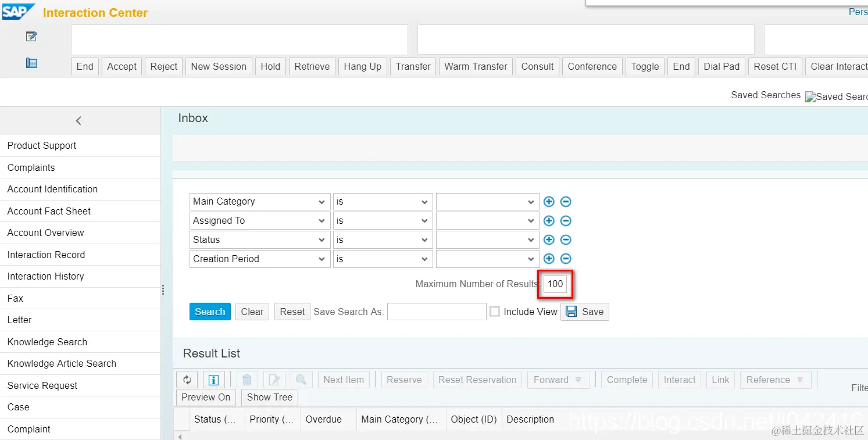Click the Object (ID) column header
Screen dimensions: 868x440
pos(474,419)
